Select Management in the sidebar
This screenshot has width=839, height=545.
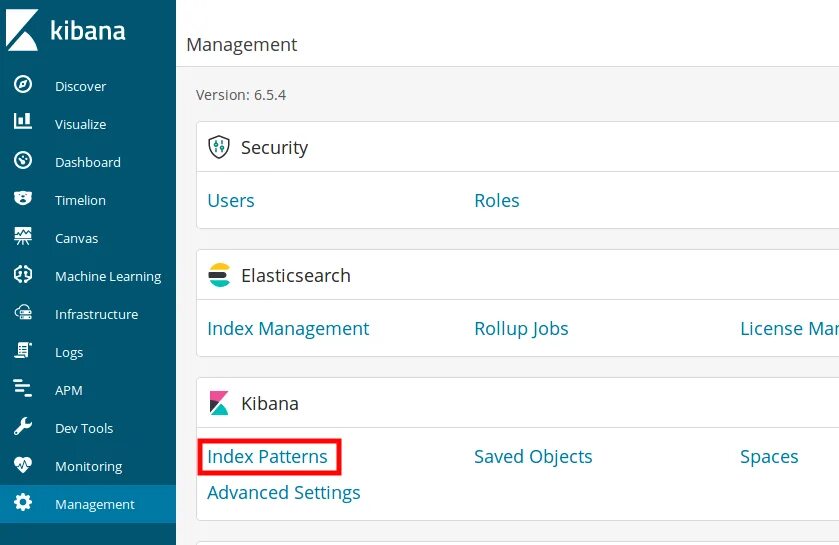coord(94,504)
